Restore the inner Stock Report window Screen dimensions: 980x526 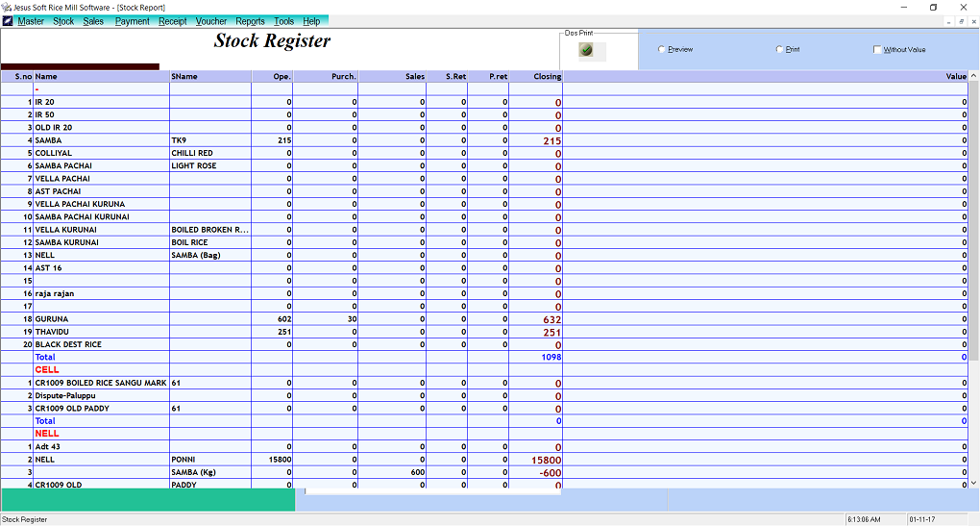coord(961,21)
